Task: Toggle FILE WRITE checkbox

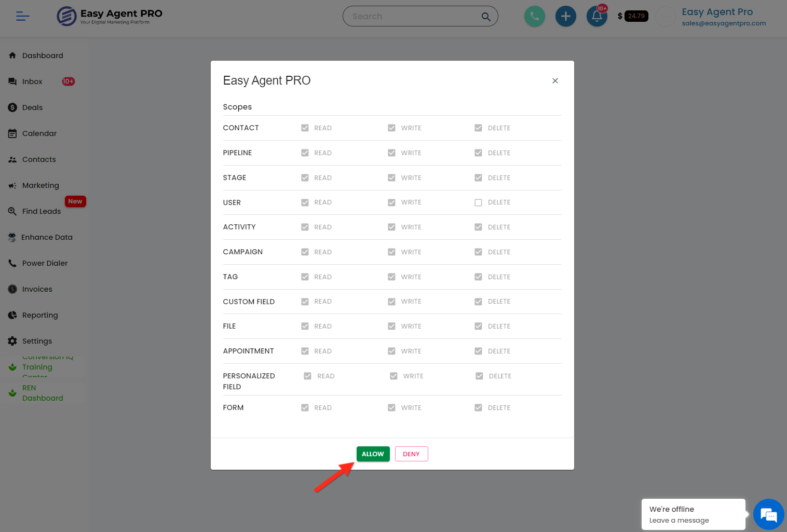Action: point(391,326)
